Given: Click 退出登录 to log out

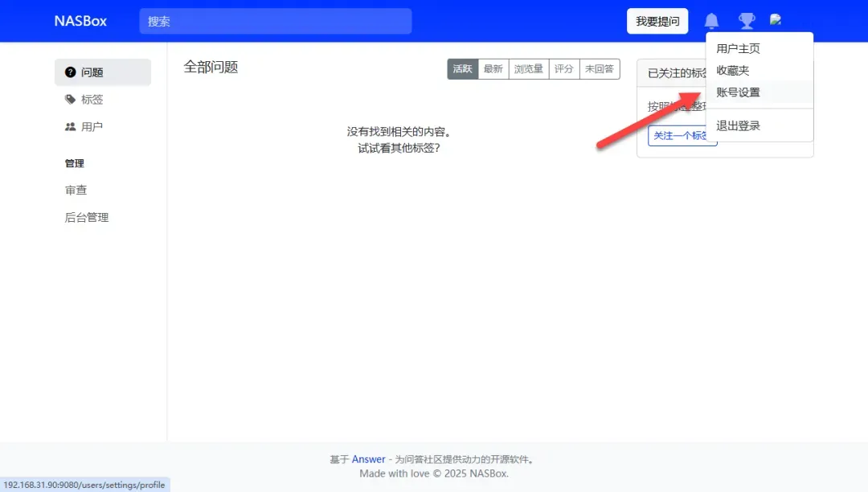Looking at the screenshot, I should pos(738,126).
